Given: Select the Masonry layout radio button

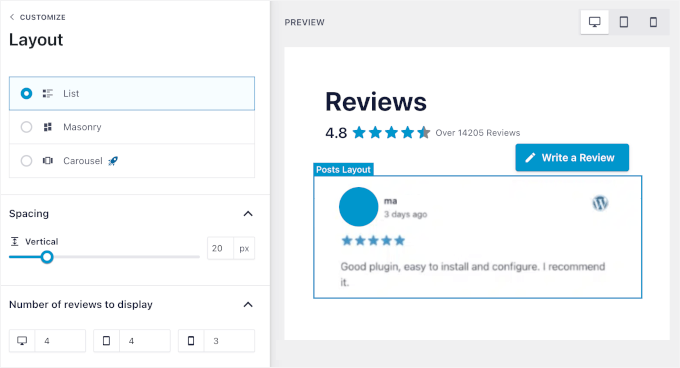Looking at the screenshot, I should [x=26, y=127].
